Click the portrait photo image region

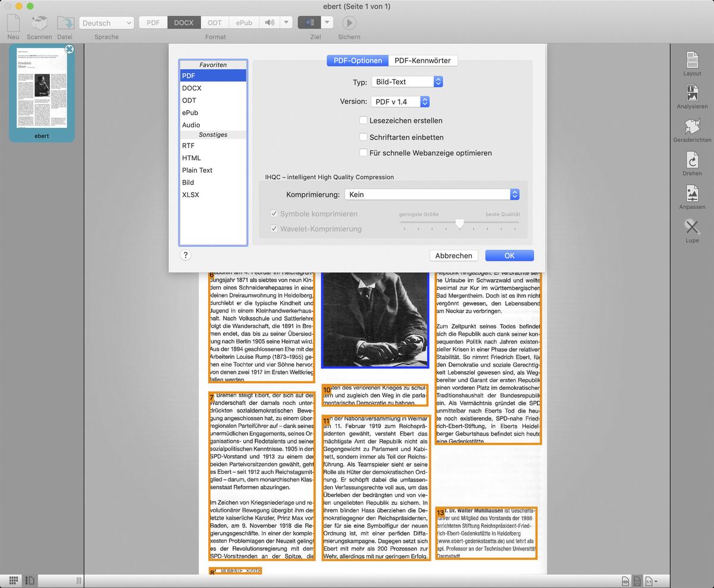(375, 320)
